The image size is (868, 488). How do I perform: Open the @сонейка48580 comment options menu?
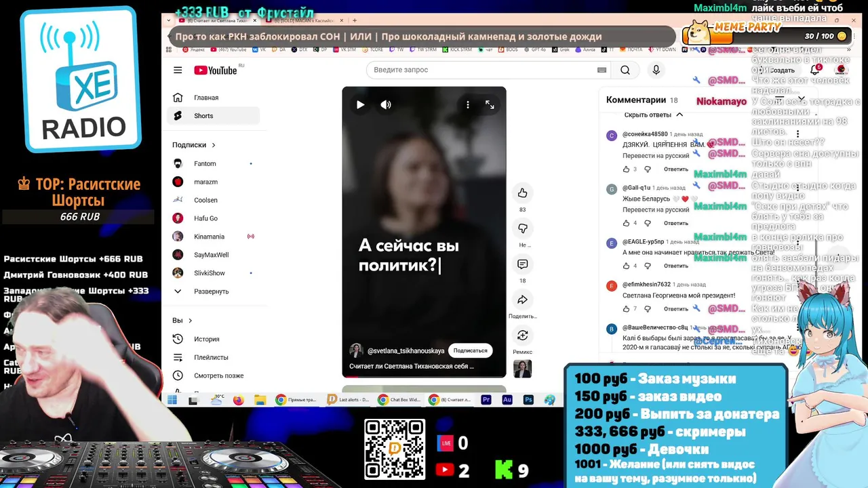click(797, 135)
